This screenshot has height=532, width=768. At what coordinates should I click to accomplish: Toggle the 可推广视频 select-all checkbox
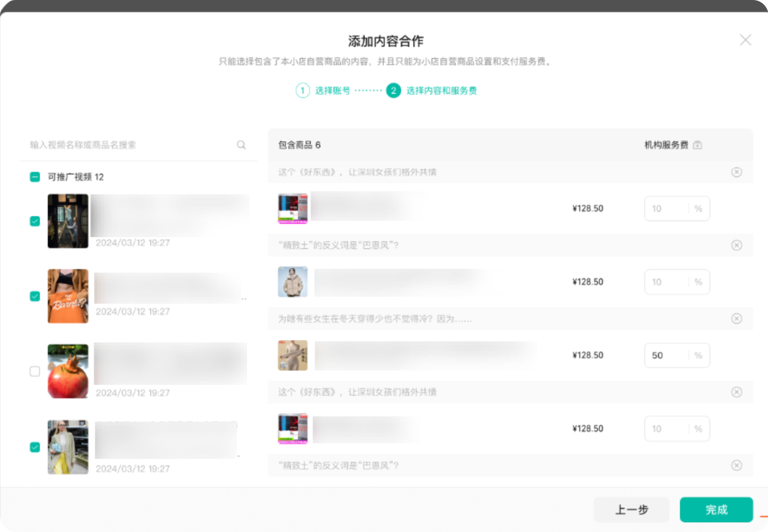pos(35,177)
